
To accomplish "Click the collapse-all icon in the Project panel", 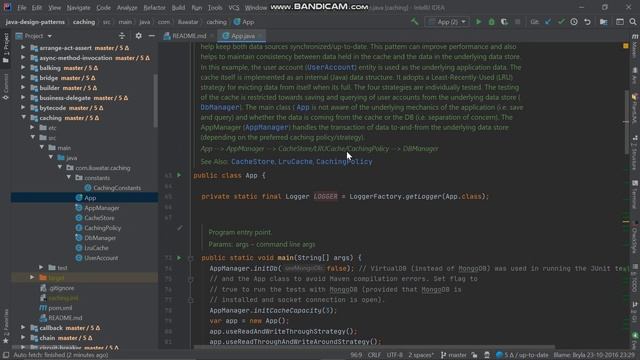I will pyautogui.click(x=122, y=36).
